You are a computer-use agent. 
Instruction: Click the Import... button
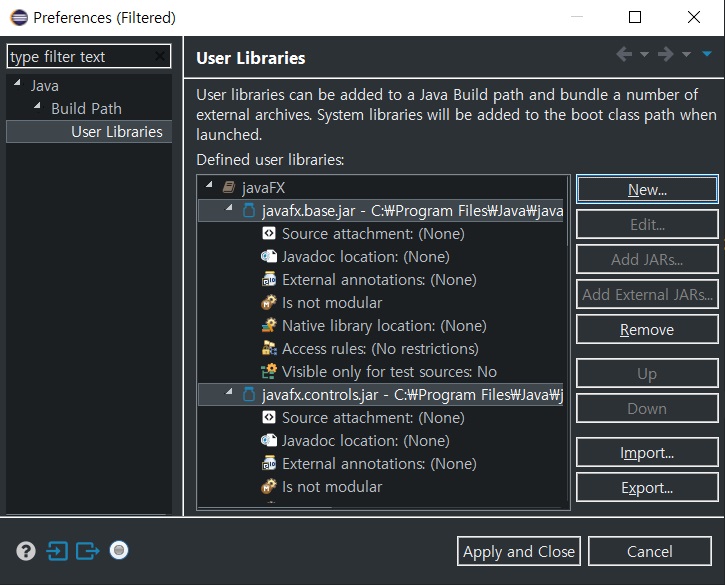pyautogui.click(x=647, y=453)
